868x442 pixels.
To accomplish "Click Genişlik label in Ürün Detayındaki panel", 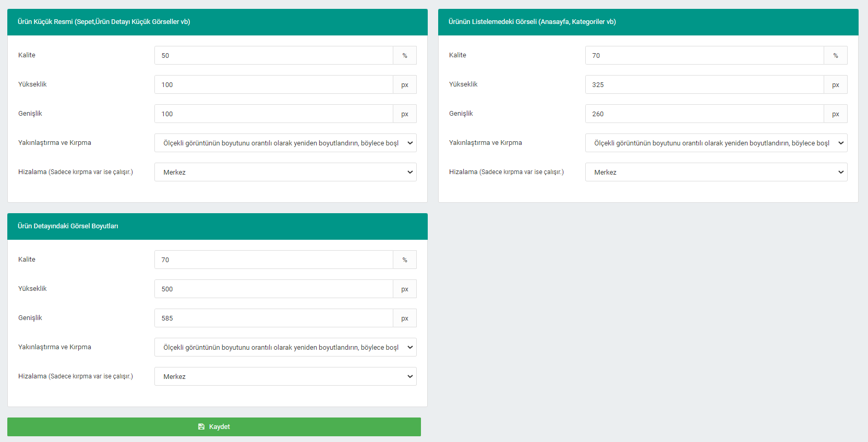I will (x=30, y=318).
